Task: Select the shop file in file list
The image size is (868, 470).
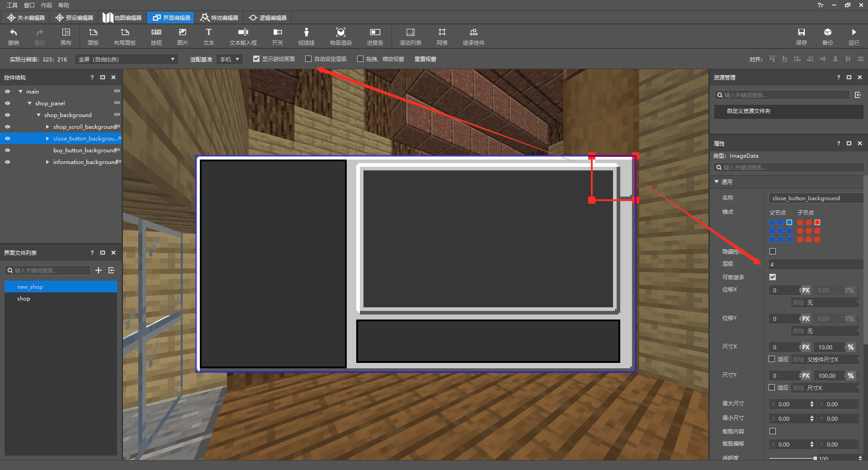Action: click(x=61, y=299)
